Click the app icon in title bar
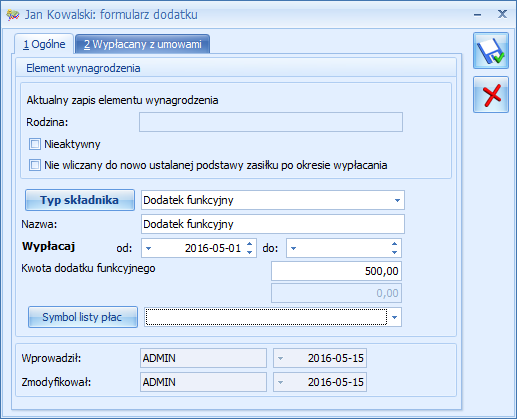This screenshot has height=419, width=517. coord(13,15)
